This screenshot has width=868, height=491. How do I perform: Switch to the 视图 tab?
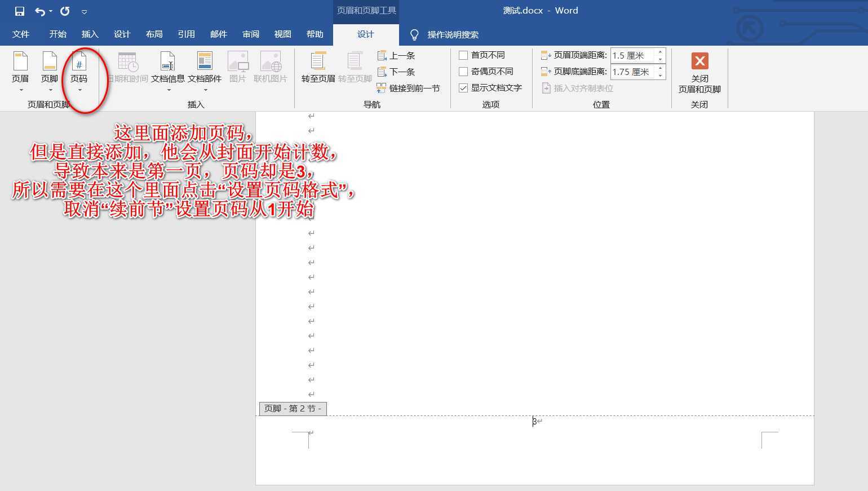[283, 34]
